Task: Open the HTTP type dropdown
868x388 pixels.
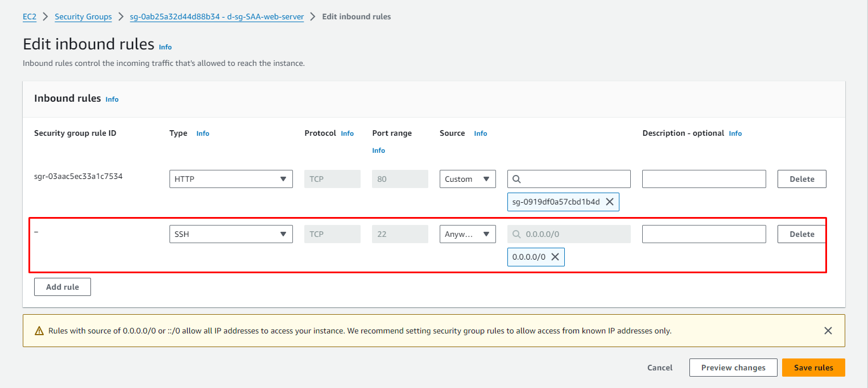Action: (x=231, y=179)
